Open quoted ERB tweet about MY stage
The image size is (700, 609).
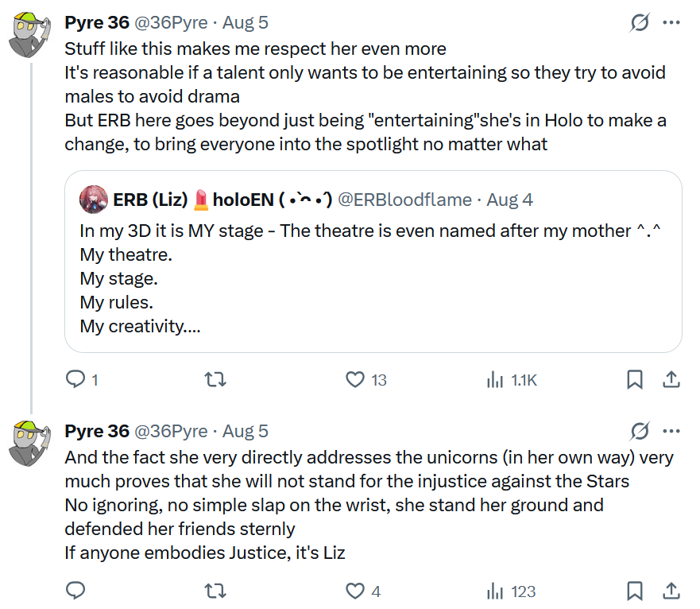tap(372, 278)
